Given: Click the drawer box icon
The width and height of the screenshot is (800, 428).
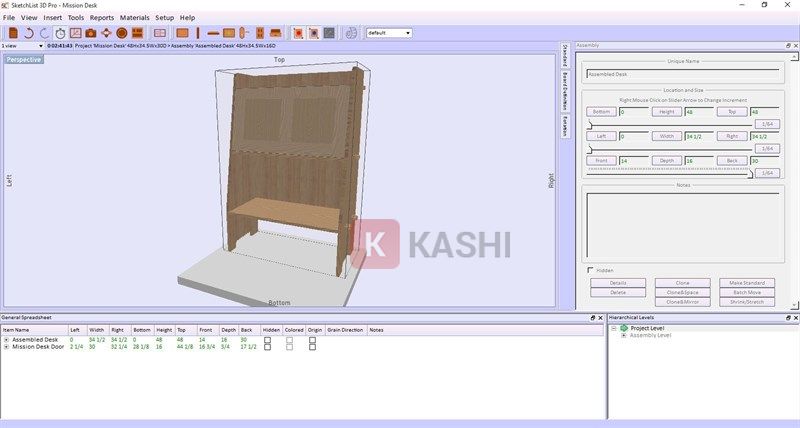Looking at the screenshot, I should [x=276, y=33].
